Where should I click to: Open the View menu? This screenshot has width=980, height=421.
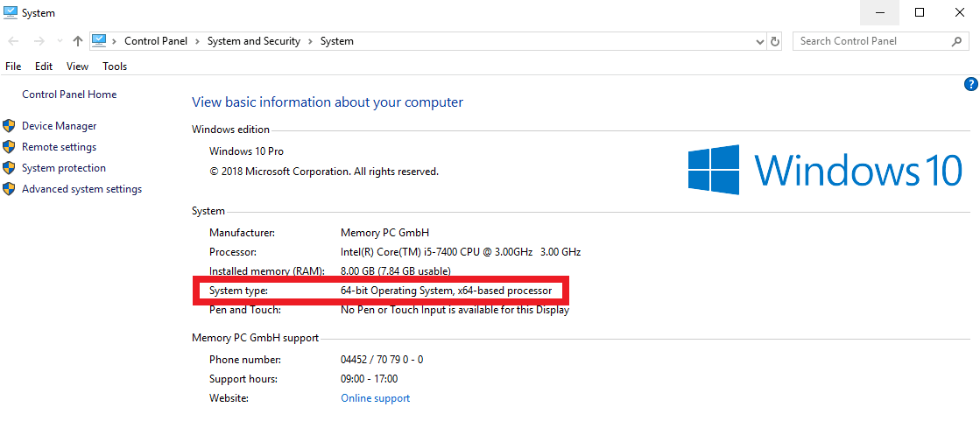click(x=77, y=67)
